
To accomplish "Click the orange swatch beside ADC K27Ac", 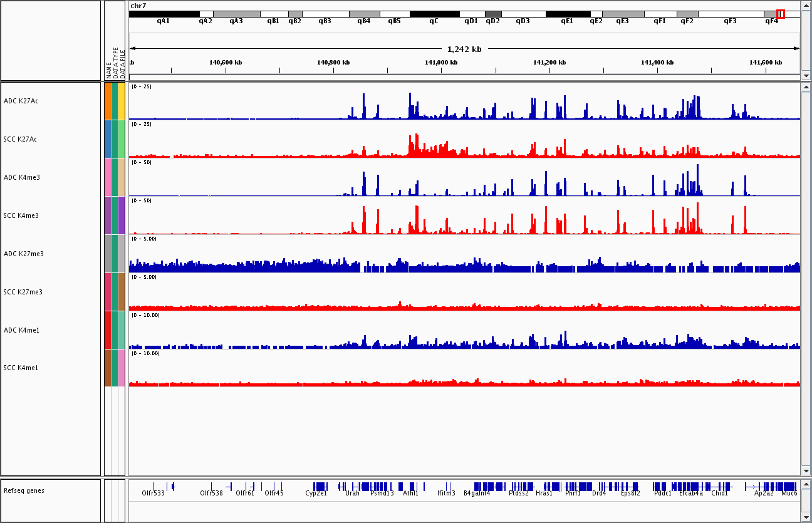I will pos(108,101).
